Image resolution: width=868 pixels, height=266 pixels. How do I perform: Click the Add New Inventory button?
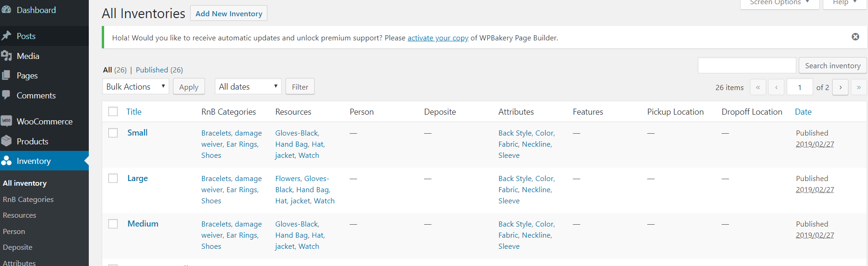pyautogui.click(x=229, y=13)
